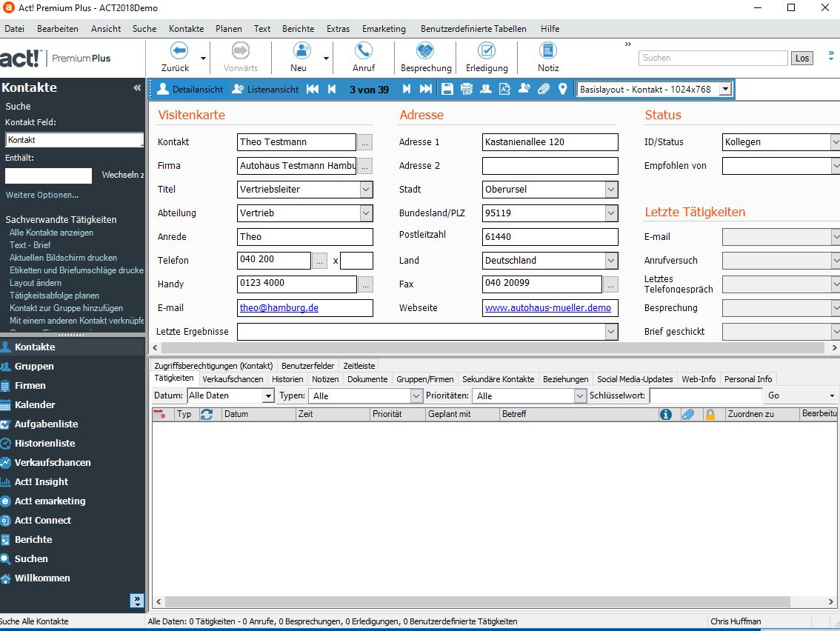The height and width of the screenshot is (631, 840).
Task: Click the Go button in filter bar
Action: pos(773,395)
